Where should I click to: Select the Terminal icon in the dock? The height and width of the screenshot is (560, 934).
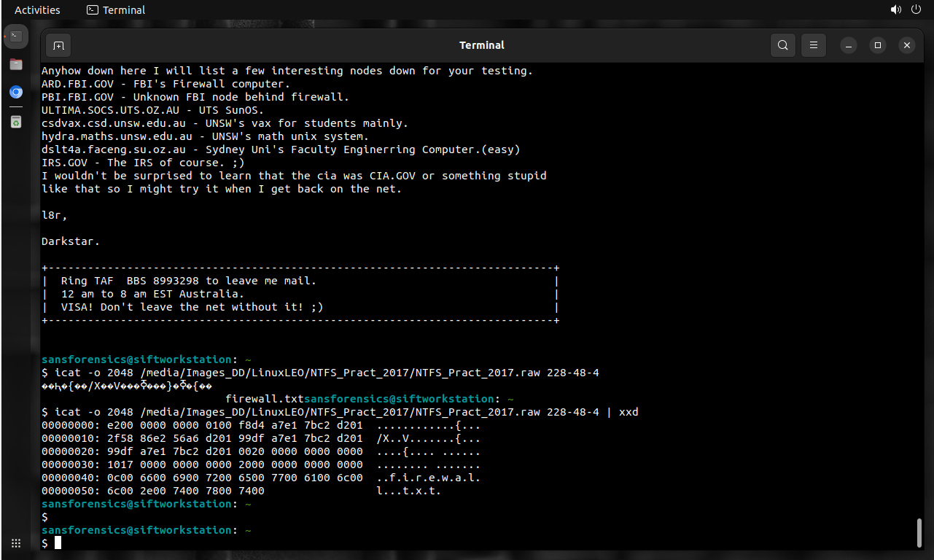[16, 36]
